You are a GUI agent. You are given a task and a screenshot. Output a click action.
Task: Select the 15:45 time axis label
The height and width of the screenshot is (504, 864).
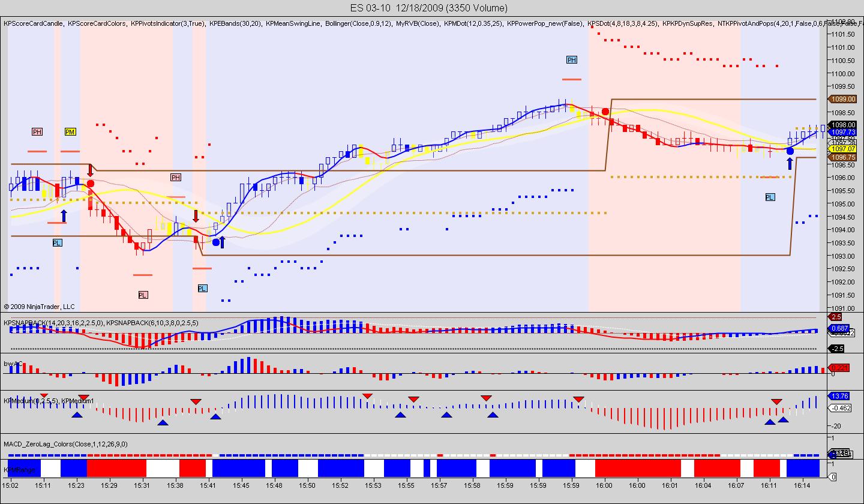pyautogui.click(x=241, y=485)
